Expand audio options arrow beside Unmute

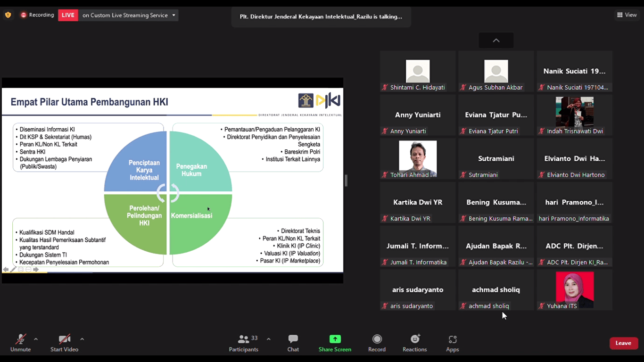(36, 339)
